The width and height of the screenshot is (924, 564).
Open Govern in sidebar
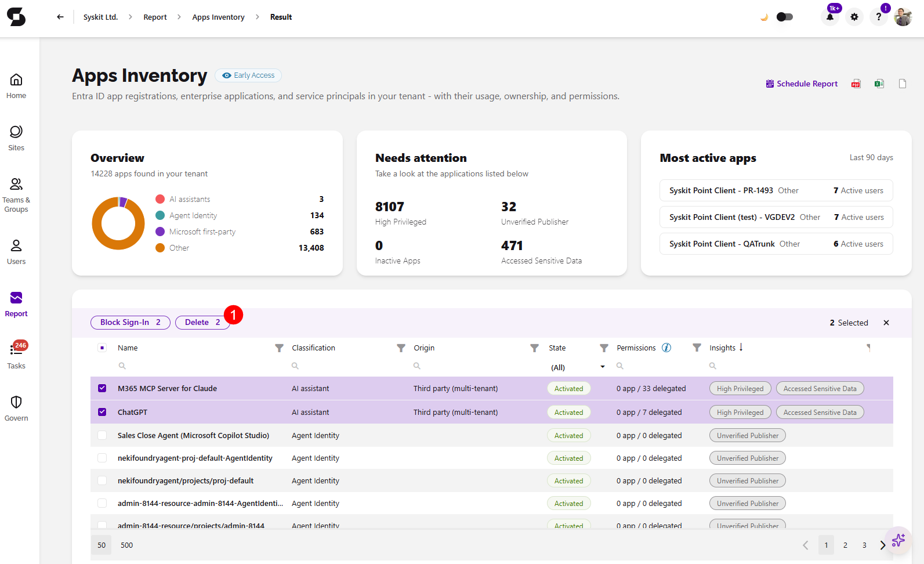coord(16,409)
